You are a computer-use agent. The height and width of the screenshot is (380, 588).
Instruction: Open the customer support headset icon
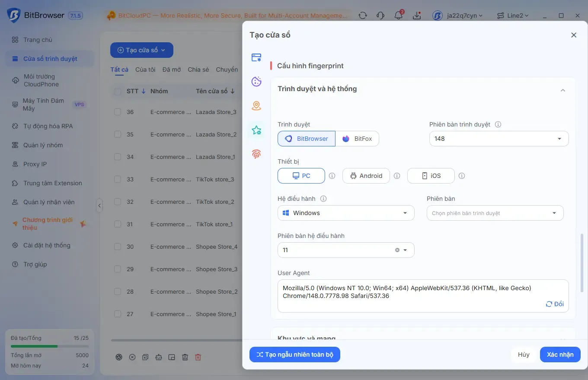(x=380, y=16)
